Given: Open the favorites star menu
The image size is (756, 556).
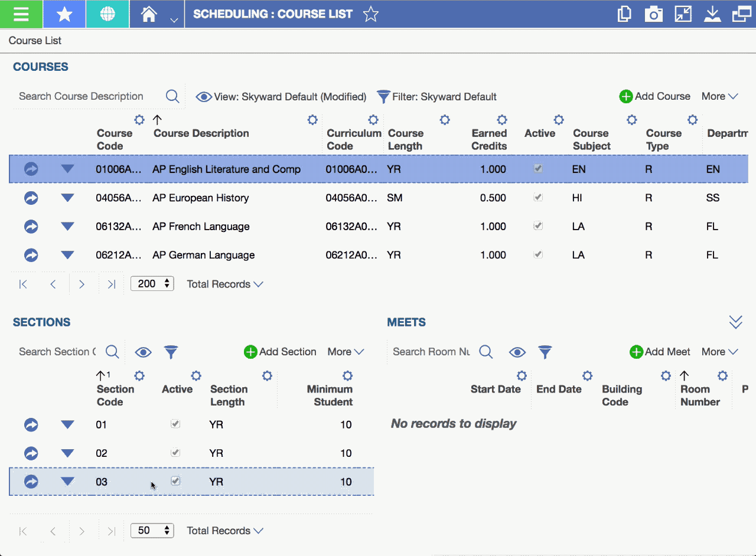Looking at the screenshot, I should point(64,14).
